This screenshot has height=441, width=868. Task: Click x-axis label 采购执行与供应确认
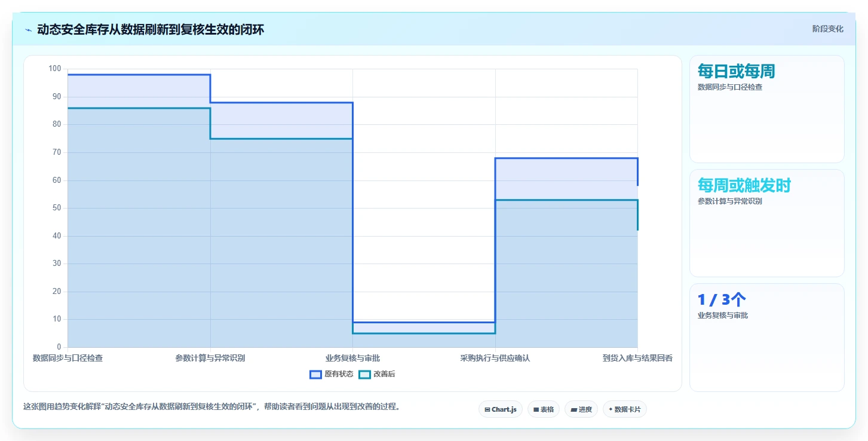[495, 358]
